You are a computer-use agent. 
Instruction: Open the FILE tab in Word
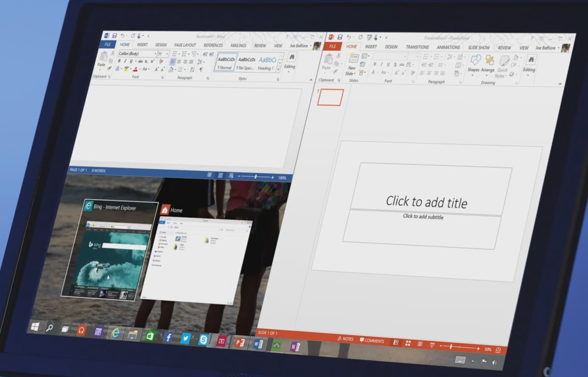[x=108, y=44]
